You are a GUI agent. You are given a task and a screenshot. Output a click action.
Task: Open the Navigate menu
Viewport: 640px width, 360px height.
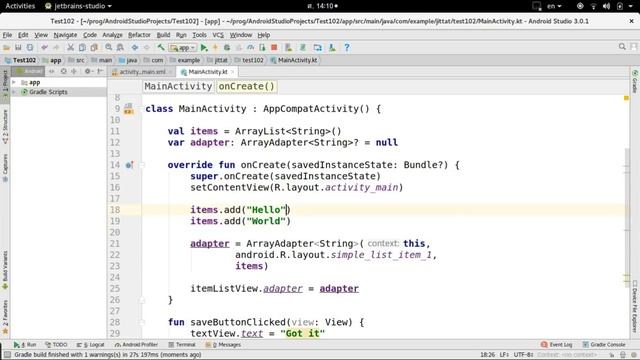click(65, 35)
